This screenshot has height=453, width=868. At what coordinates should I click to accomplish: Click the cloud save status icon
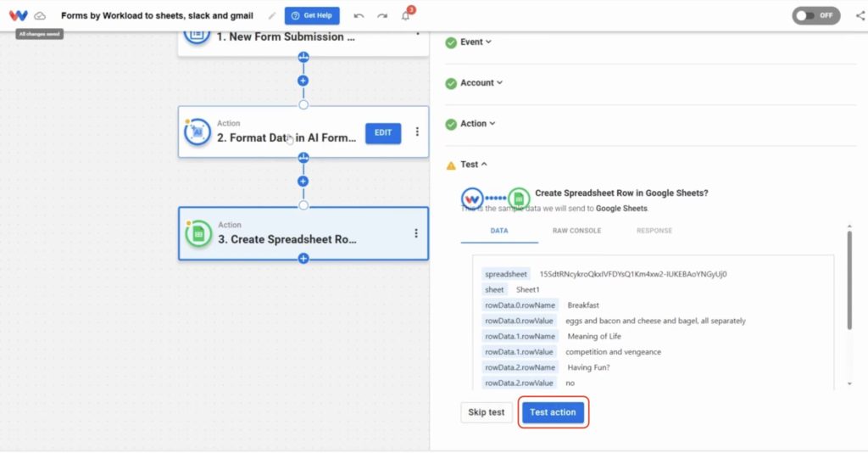40,16
